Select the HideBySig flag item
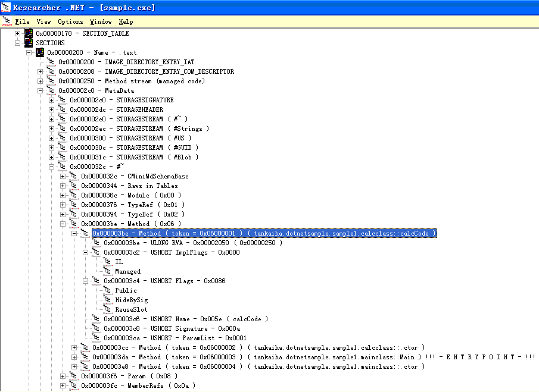This screenshot has height=392, width=539. (131, 300)
